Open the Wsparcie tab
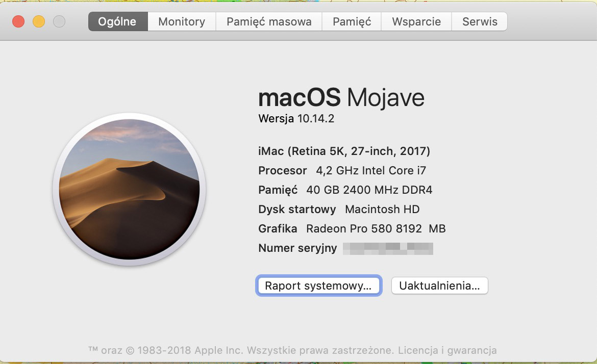 tap(416, 21)
